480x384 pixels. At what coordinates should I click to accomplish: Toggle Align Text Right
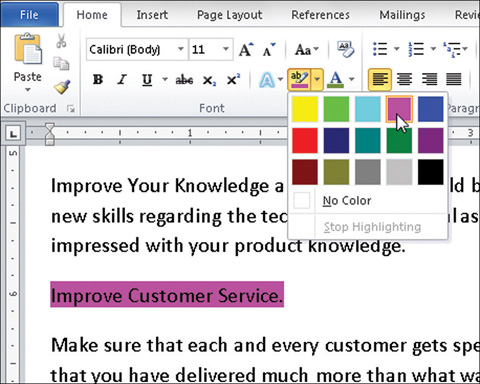click(429, 79)
